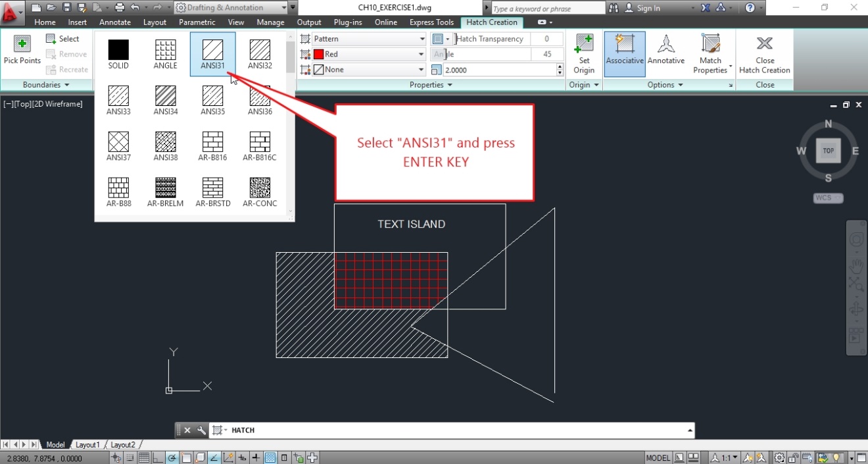Enable Annotative hatch option
Screen dimensions: 868x464
tap(666, 54)
